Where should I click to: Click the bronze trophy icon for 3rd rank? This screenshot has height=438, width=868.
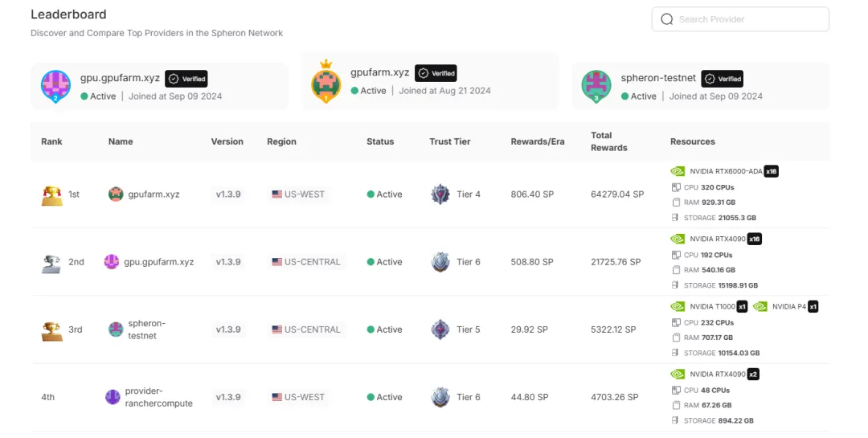(x=51, y=330)
